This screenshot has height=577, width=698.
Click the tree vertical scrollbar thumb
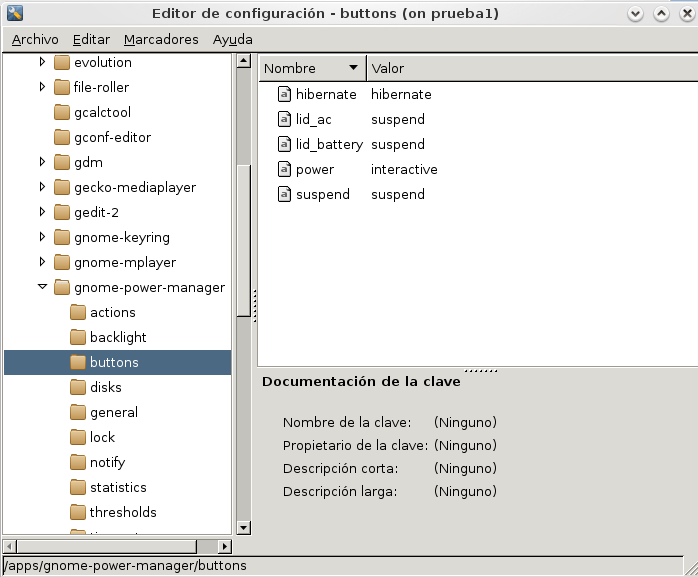[243, 241]
